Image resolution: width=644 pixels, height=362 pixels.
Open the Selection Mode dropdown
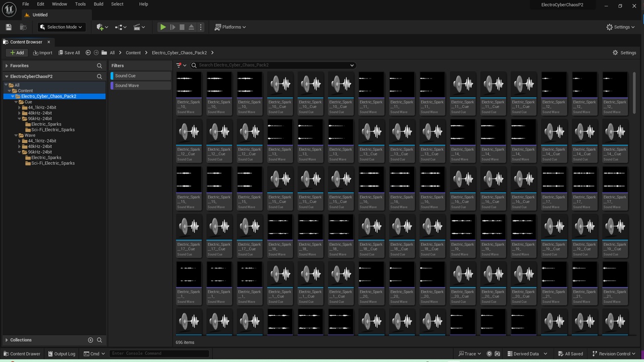[61, 27]
